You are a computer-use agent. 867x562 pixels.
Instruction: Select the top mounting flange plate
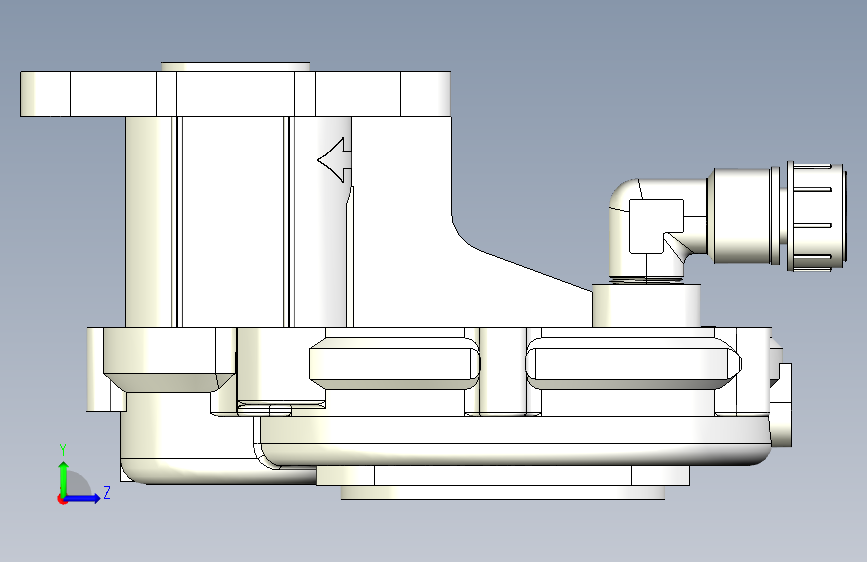[x=236, y=93]
